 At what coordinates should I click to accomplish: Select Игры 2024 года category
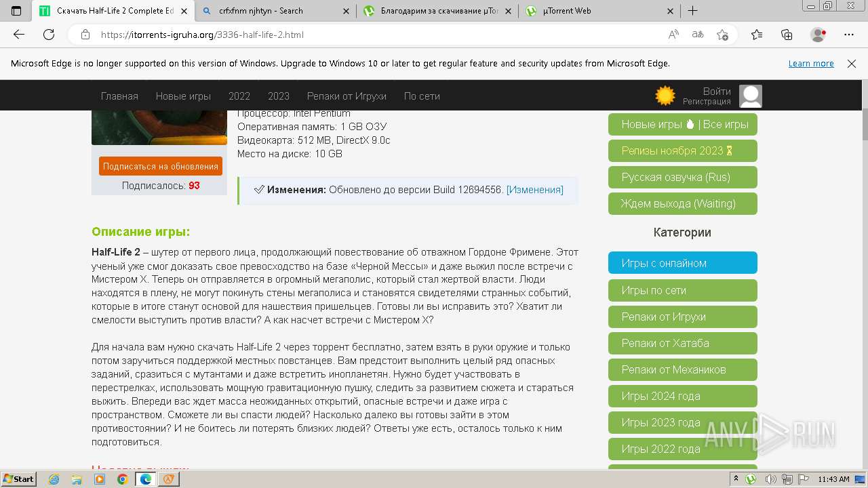click(683, 396)
